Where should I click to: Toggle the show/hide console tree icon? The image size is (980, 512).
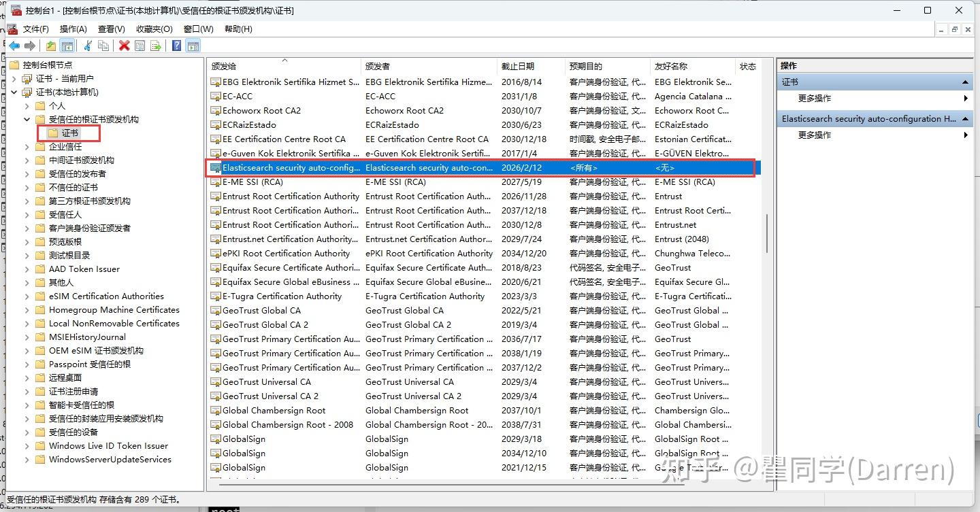[67, 45]
